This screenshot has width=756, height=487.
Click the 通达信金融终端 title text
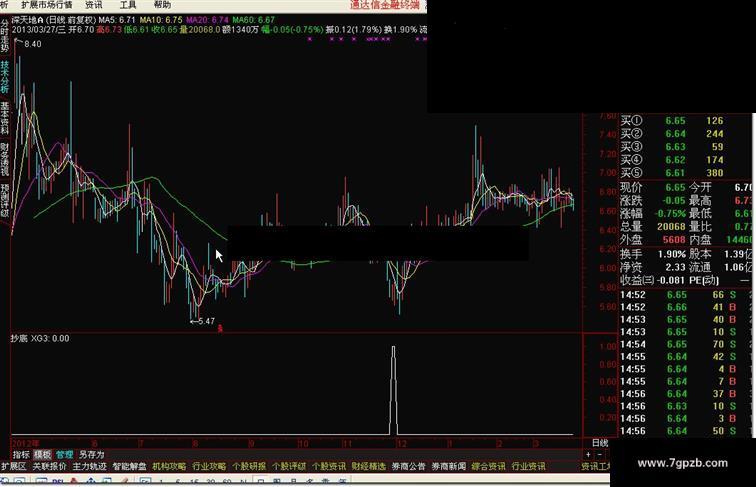click(x=384, y=5)
